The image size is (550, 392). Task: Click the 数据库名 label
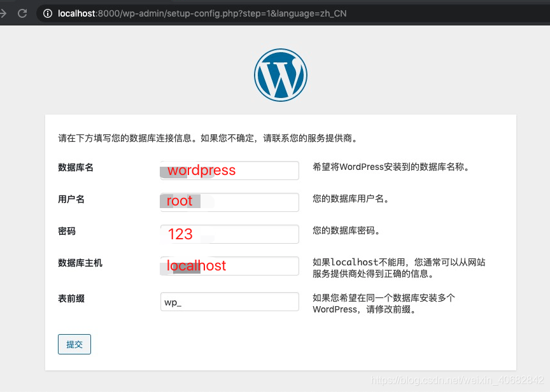click(x=76, y=167)
